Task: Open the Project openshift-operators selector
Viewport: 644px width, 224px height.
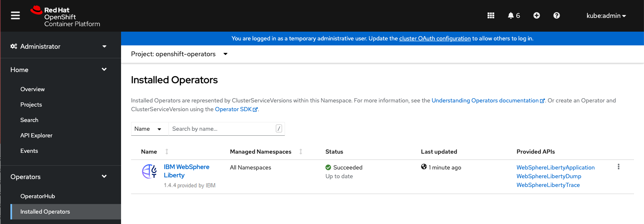Action: [179, 54]
